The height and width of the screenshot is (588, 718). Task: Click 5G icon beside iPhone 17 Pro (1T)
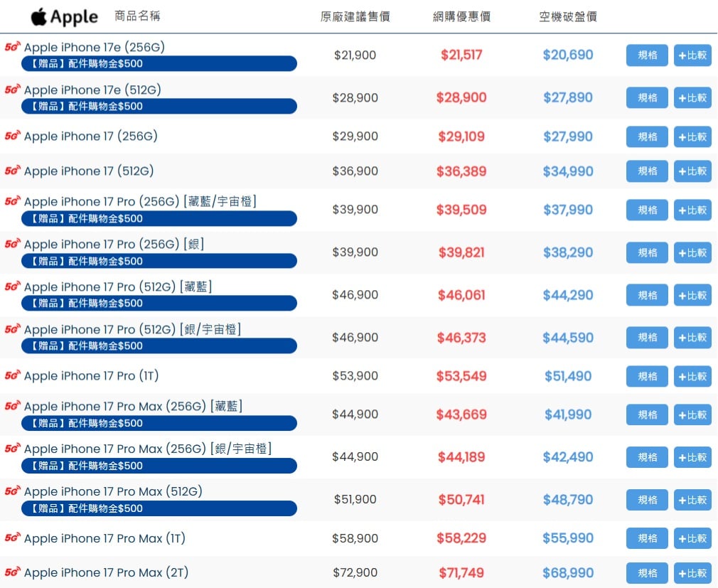[x=12, y=375]
